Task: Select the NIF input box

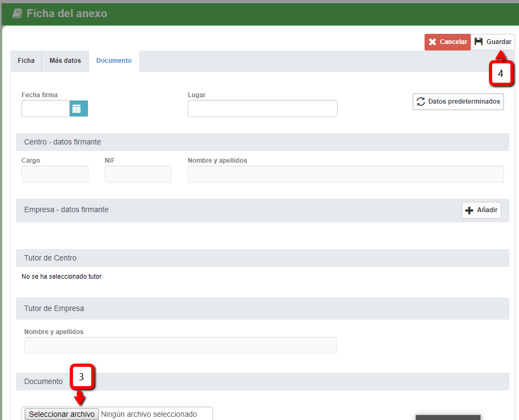Action: (x=138, y=174)
